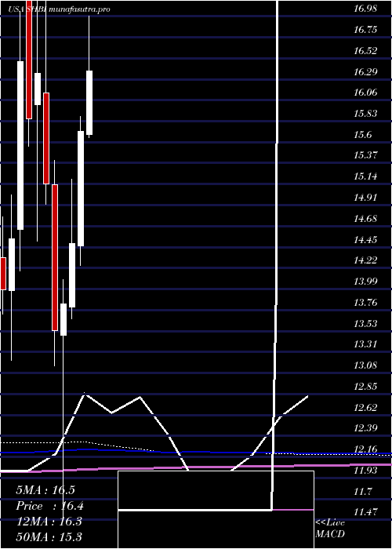
Task: Click the 12.62 price axis value
Action: pos(365,407)
